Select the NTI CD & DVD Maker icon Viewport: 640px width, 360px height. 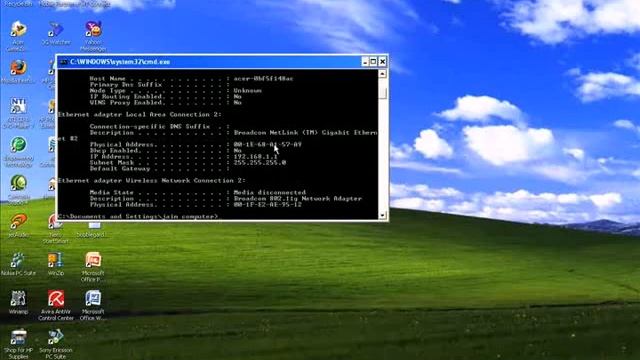pos(18,111)
